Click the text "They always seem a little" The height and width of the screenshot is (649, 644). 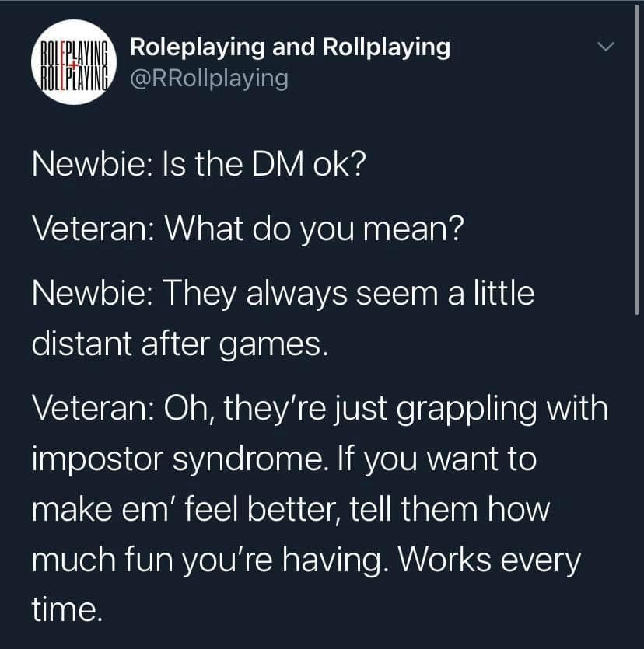349,295
